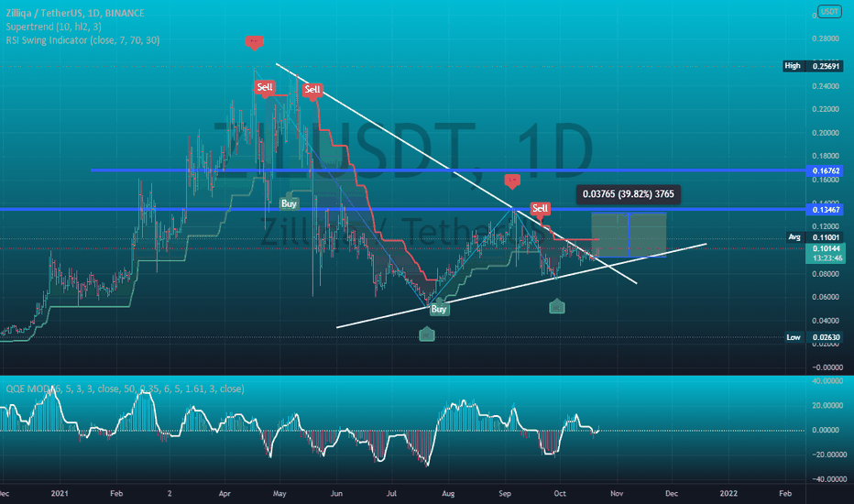Click the 0.16762 horizontal line price label
Screen dimensions: 854x504
click(825, 170)
